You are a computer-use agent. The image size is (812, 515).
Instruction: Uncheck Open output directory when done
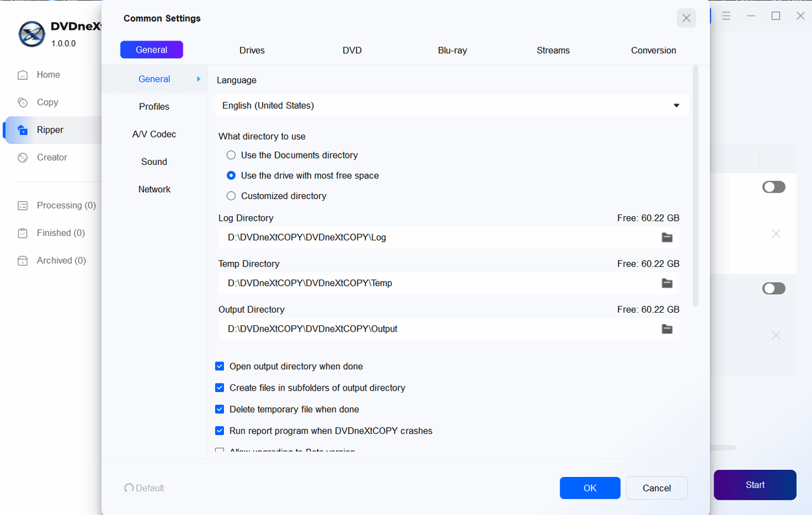219,366
